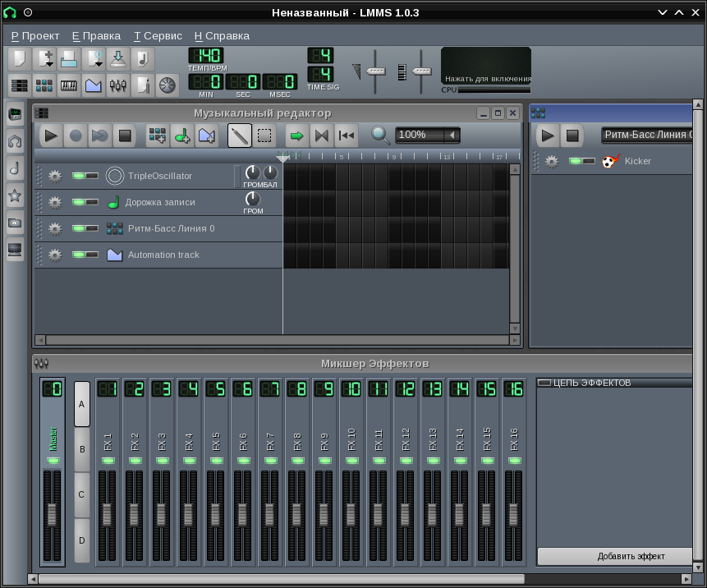Screen dimensions: 707x588
Task: Select the pencil draw mode tool
Action: coord(240,136)
